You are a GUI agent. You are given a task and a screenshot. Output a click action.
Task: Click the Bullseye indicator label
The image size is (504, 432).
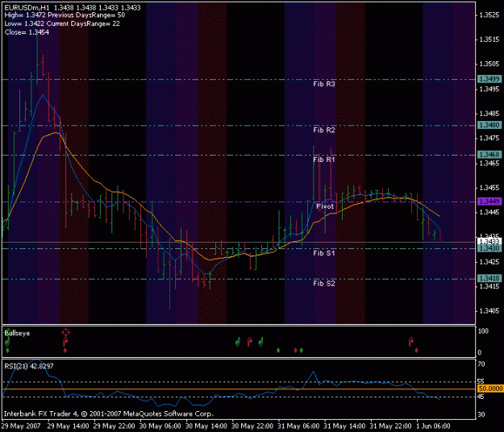[17, 333]
